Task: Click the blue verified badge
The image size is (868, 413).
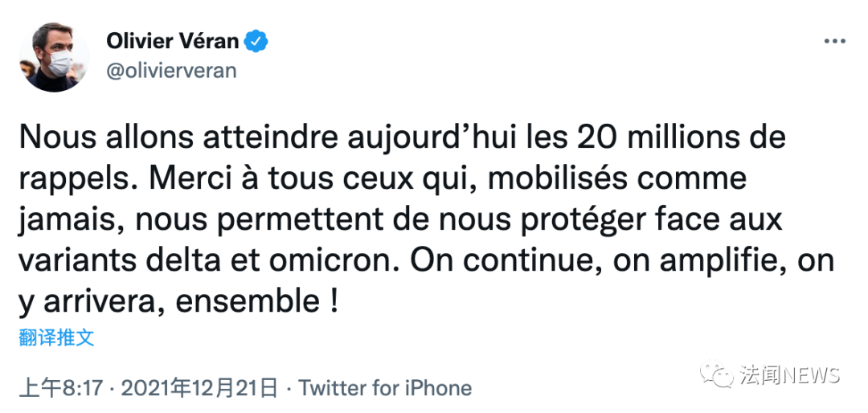Action: [x=257, y=41]
